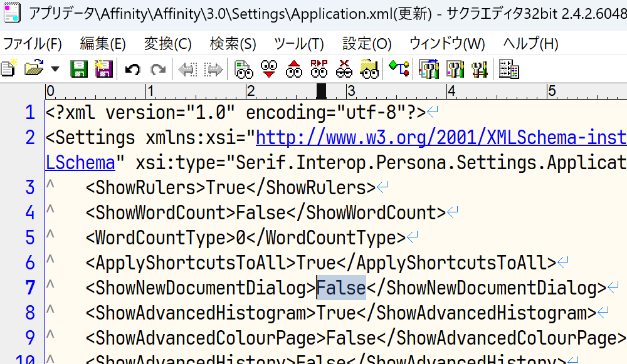Click the </WordCountType> closing tag
Image resolution: width=627 pixels, height=364 pixels.
326,238
